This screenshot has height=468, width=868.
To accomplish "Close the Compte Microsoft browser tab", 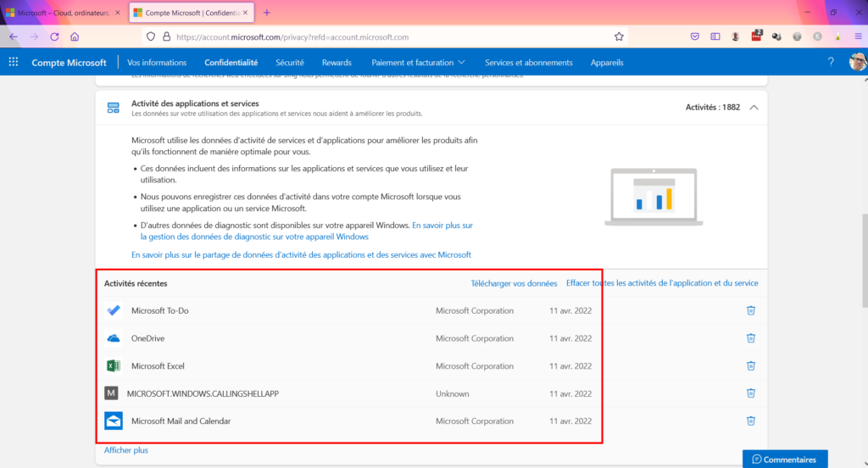I will point(245,12).
